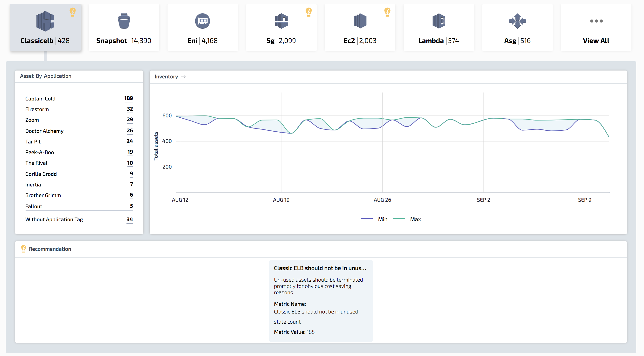Open Captain Cold count 189

(128, 98)
